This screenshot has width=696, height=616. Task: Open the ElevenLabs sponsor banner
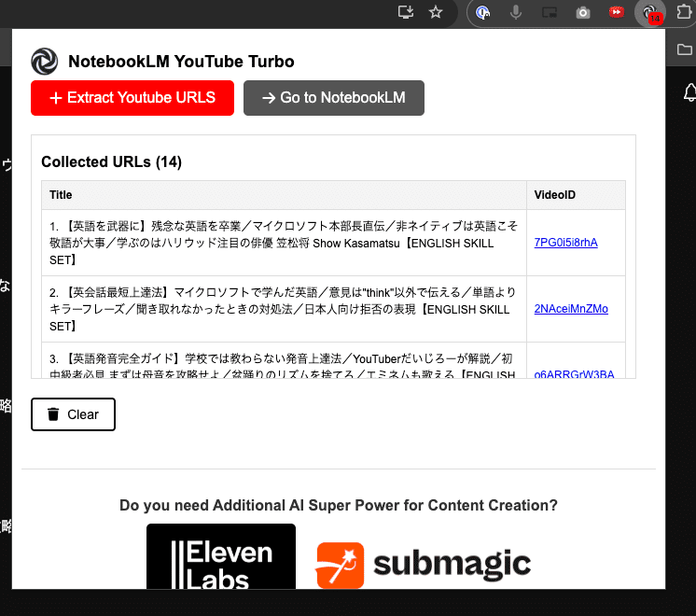(x=221, y=557)
